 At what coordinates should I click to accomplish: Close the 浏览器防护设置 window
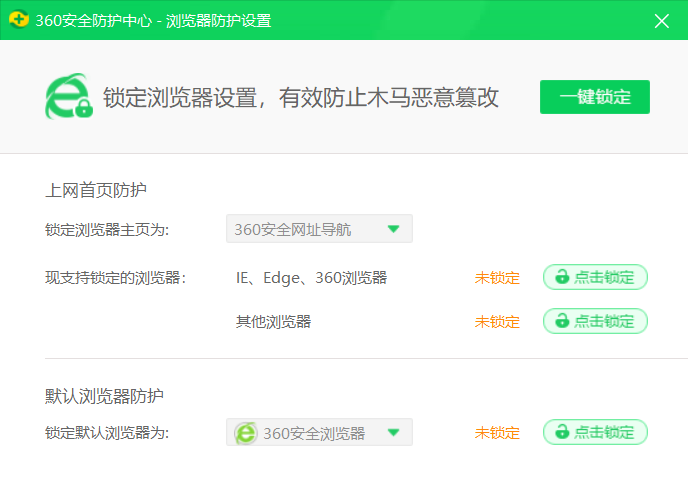(662, 21)
